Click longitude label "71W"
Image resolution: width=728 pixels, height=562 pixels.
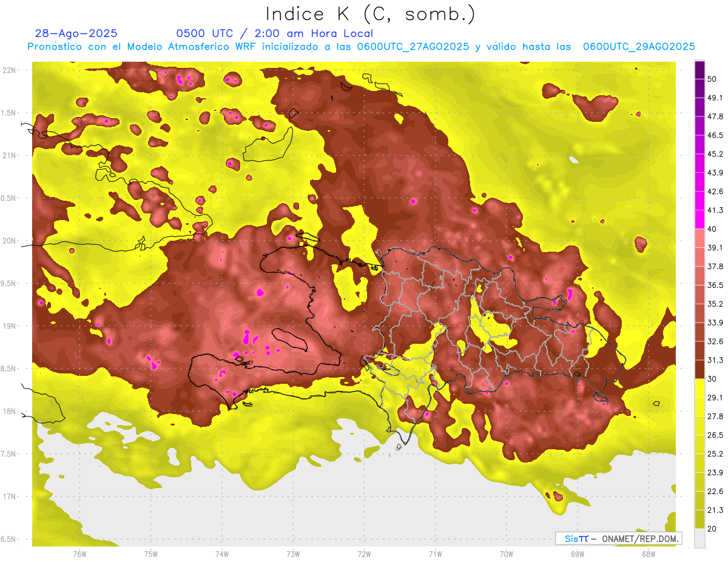tap(435, 554)
